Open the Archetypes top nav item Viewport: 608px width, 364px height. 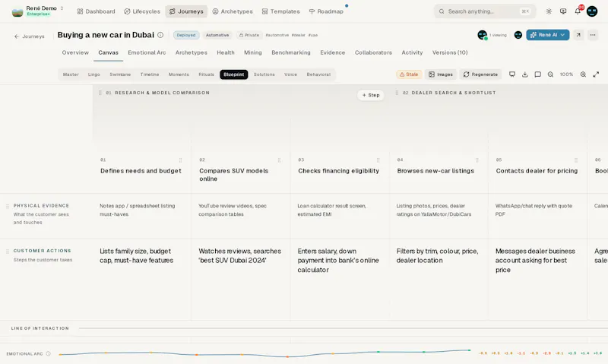pyautogui.click(x=233, y=11)
